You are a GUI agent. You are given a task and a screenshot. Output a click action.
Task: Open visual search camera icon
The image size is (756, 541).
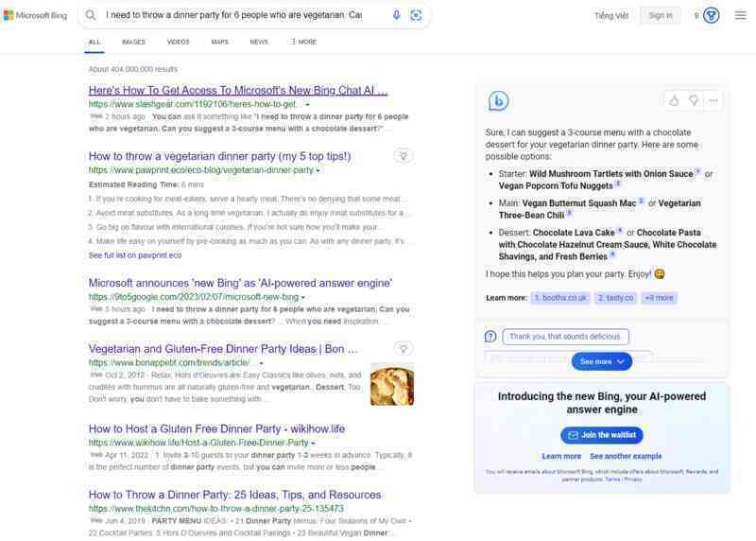pos(416,15)
